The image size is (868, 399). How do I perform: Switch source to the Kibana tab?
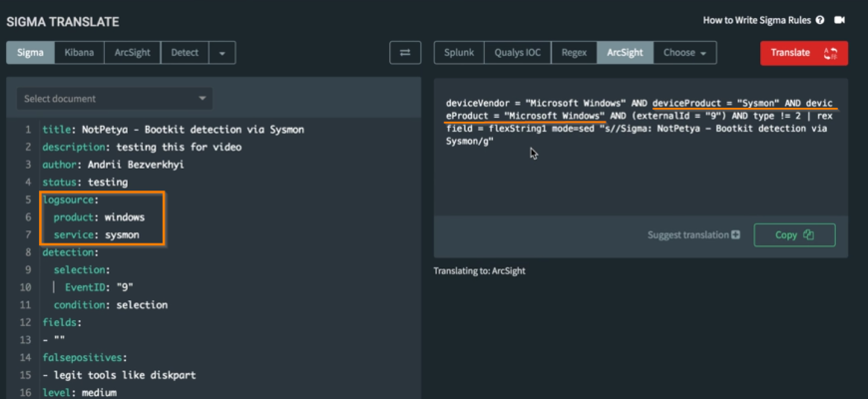click(79, 53)
